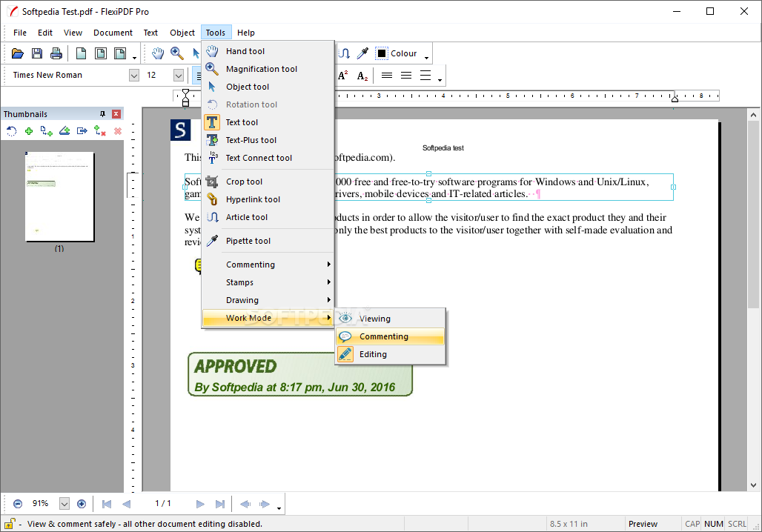Click scroll down arrow of document scrollbar
The image size is (762, 532).
point(753,485)
